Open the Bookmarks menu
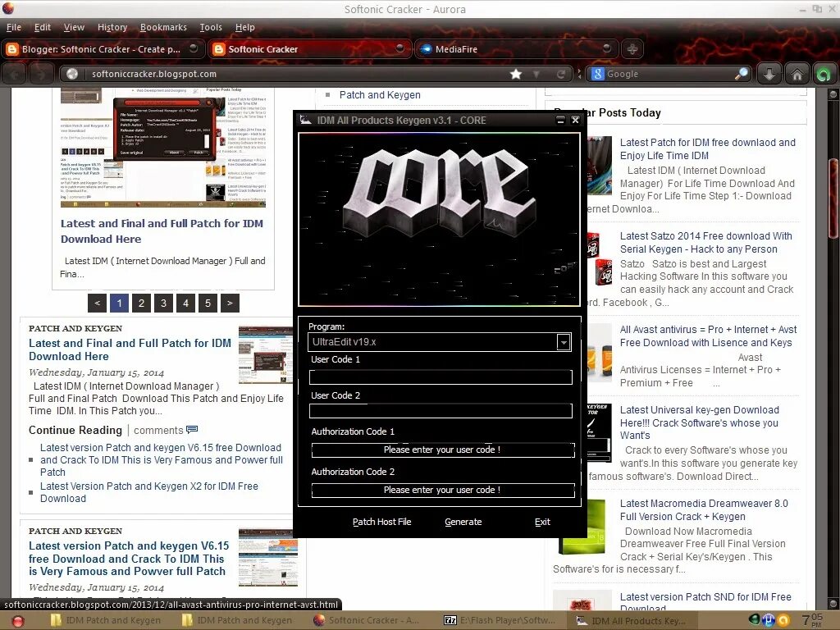The image size is (840, 630). 163,27
